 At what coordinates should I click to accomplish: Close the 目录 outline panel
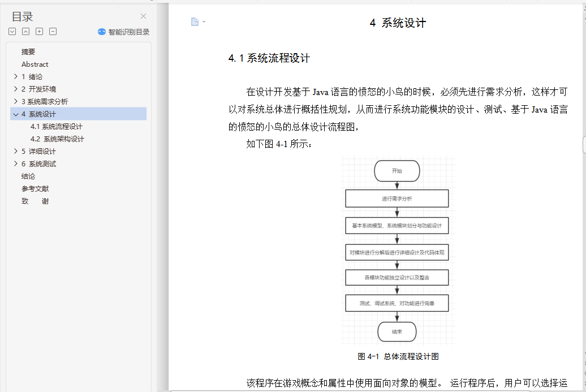pos(143,16)
